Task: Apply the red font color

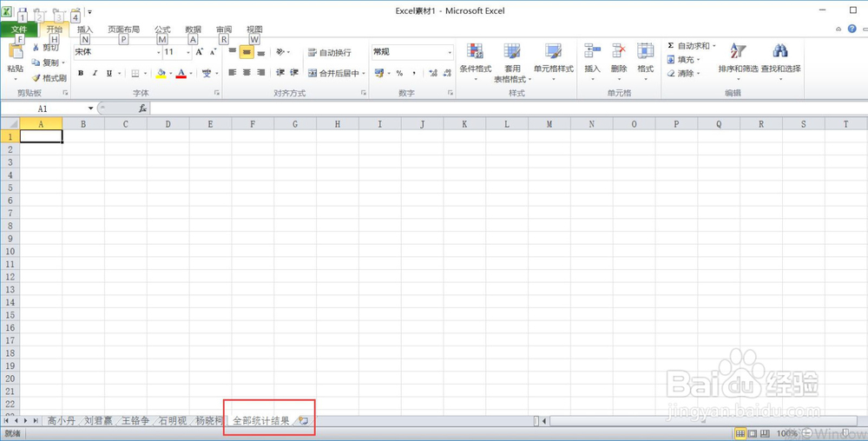Action: pos(181,73)
